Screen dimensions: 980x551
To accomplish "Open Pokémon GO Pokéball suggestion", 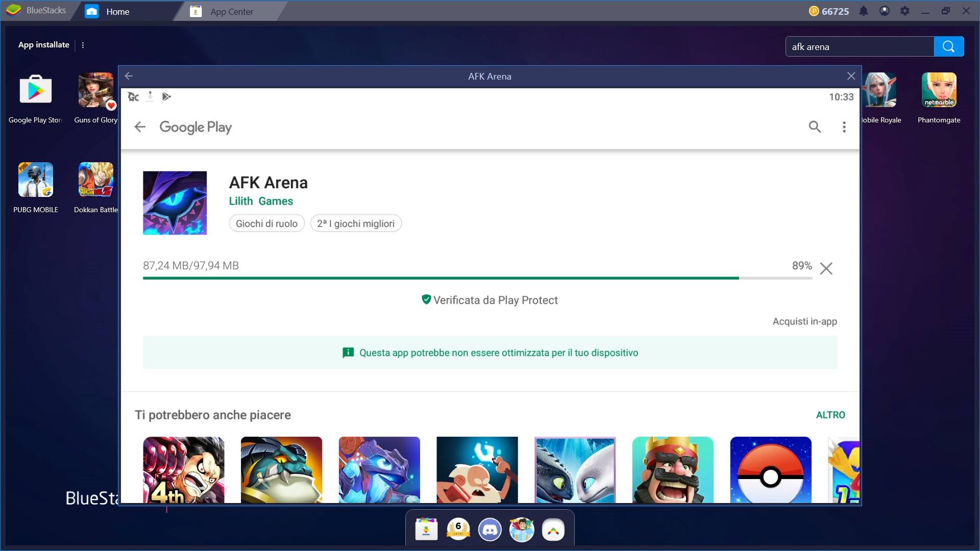I will [x=771, y=470].
